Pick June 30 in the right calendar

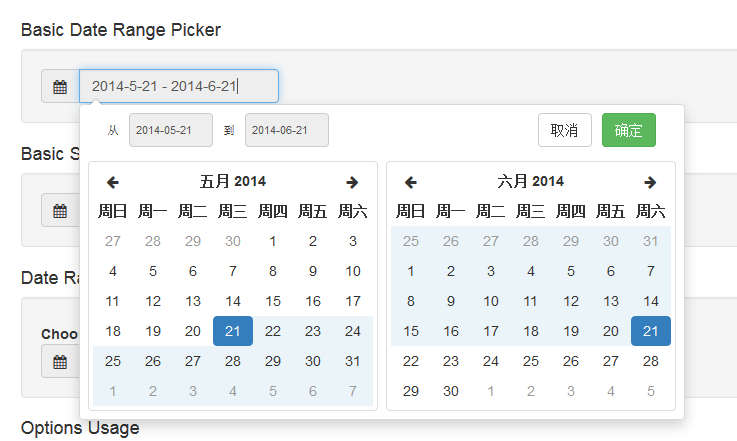pos(451,391)
